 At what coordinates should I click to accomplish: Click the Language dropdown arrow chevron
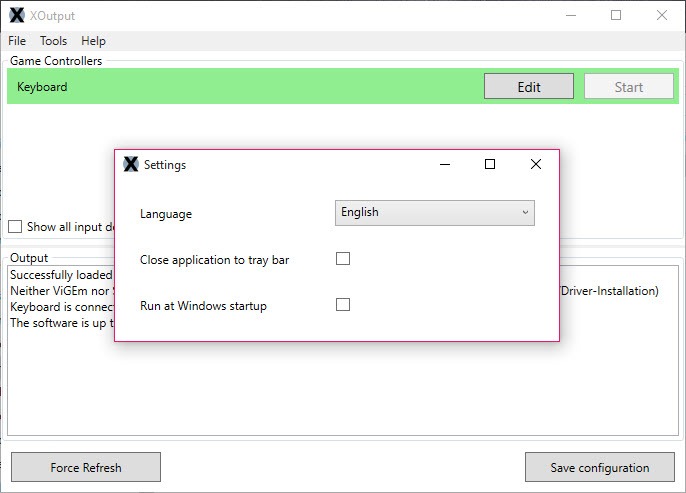[x=525, y=213]
